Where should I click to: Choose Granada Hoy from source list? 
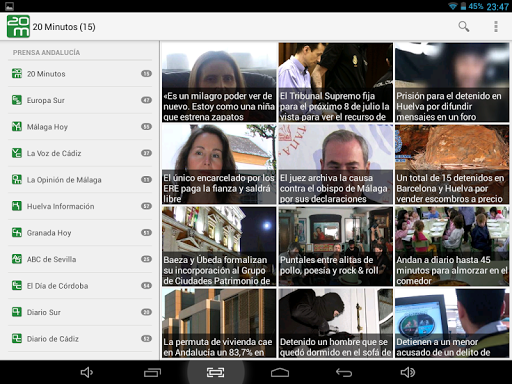coord(80,233)
